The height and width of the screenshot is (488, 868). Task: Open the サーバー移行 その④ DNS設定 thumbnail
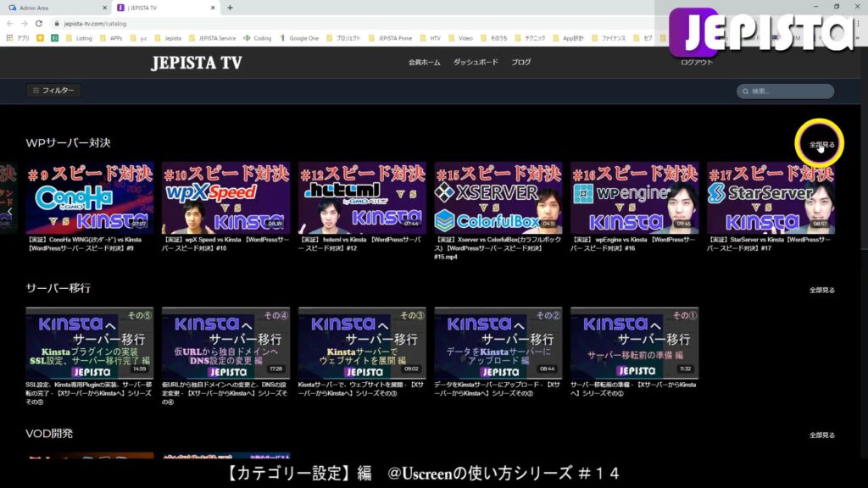point(225,343)
